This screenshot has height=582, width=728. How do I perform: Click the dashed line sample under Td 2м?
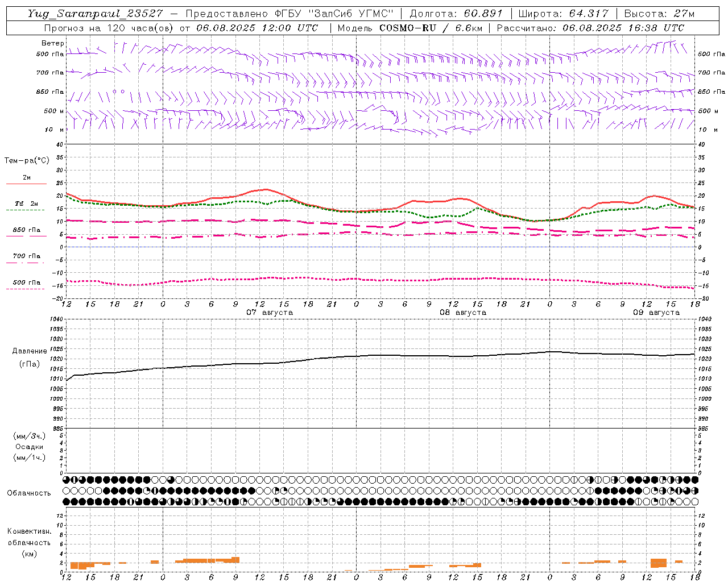point(26,210)
